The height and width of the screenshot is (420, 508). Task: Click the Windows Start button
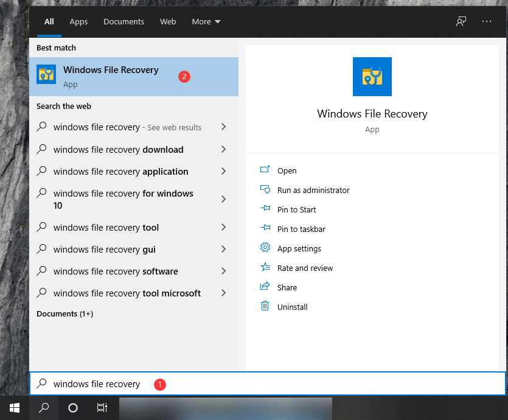[x=14, y=408]
